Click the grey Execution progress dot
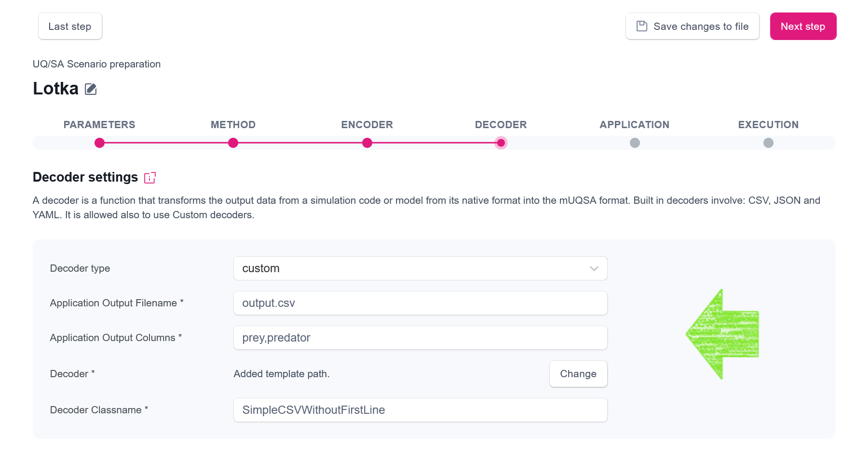This screenshot has height=461, width=868. [x=768, y=143]
